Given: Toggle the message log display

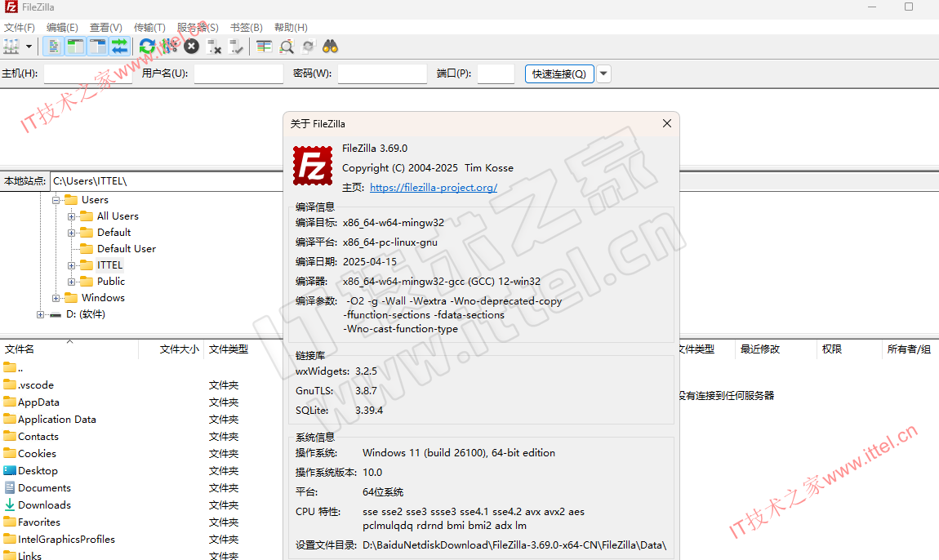Looking at the screenshot, I should [53, 47].
